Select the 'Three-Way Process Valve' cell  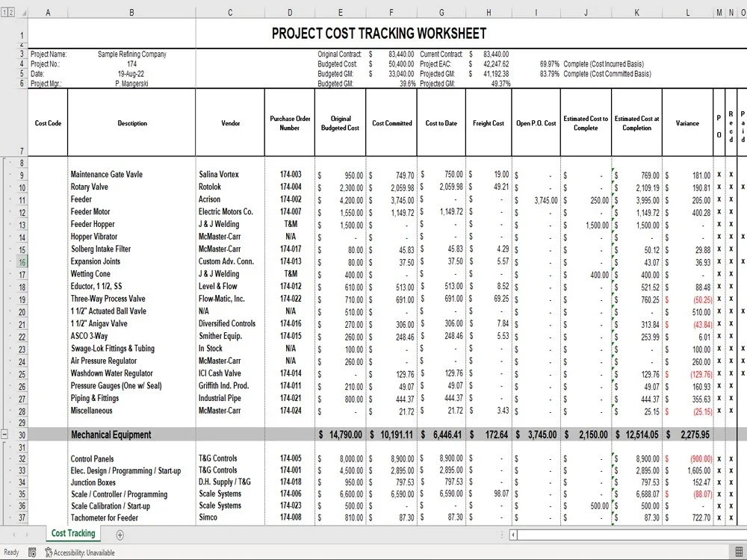[131, 299]
